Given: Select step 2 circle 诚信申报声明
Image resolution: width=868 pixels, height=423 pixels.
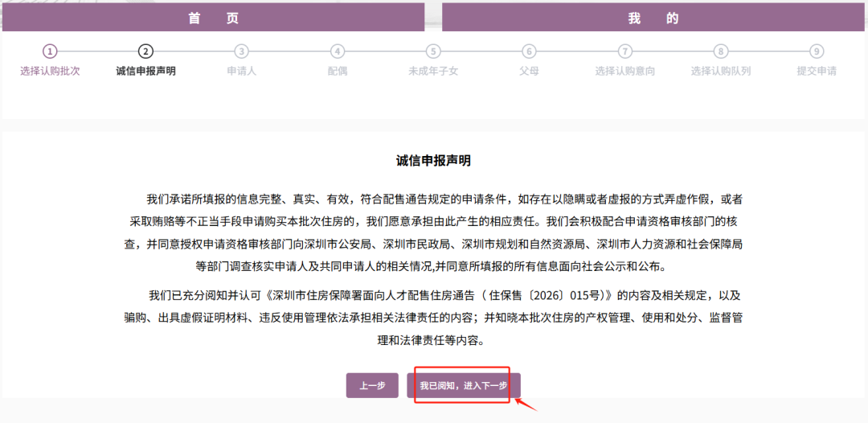Looking at the screenshot, I should [x=145, y=51].
